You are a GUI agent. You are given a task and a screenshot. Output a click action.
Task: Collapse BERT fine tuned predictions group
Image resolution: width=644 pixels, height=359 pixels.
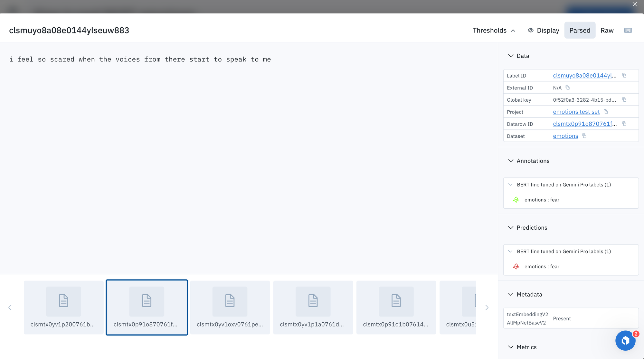click(510, 252)
